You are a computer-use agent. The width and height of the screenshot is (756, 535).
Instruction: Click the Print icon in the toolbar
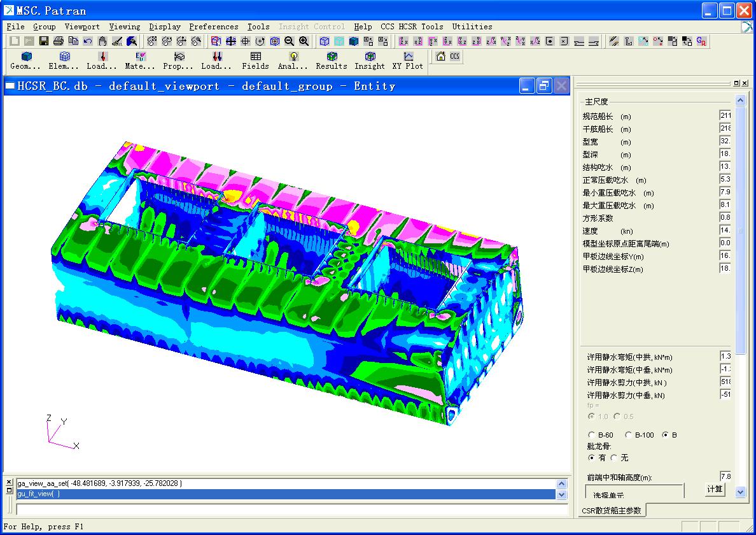click(59, 41)
